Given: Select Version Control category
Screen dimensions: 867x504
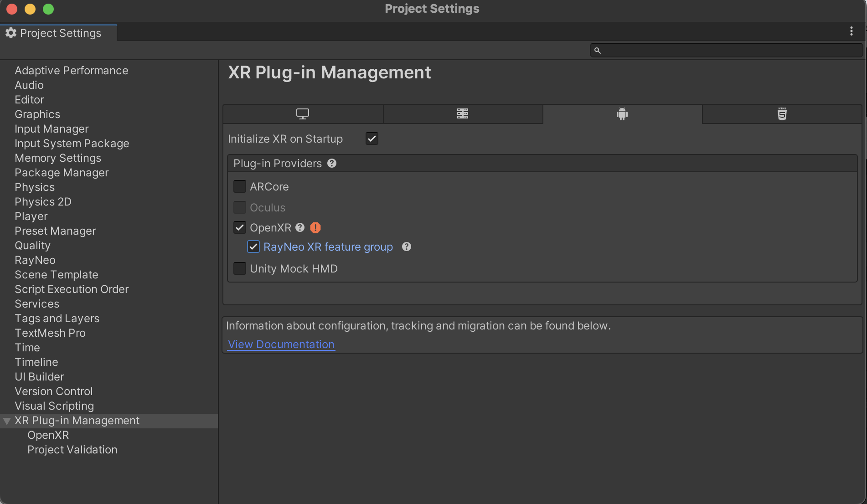Looking at the screenshot, I should 54,391.
